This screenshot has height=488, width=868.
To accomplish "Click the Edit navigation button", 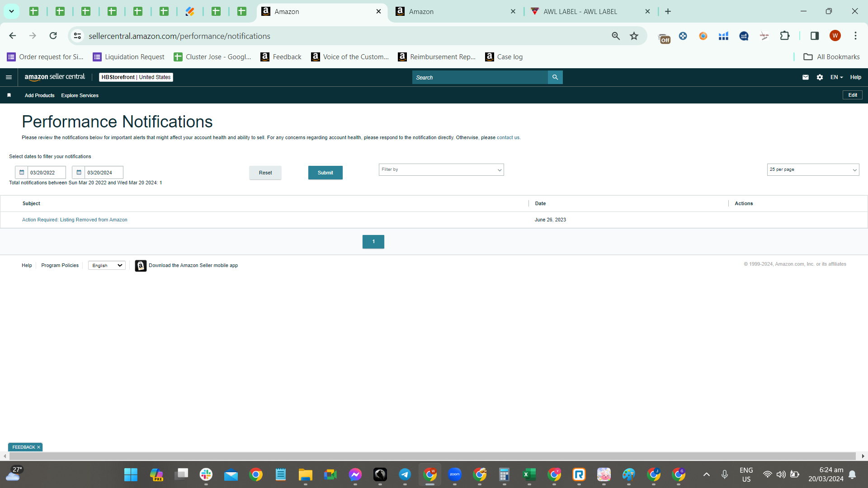I will (853, 95).
